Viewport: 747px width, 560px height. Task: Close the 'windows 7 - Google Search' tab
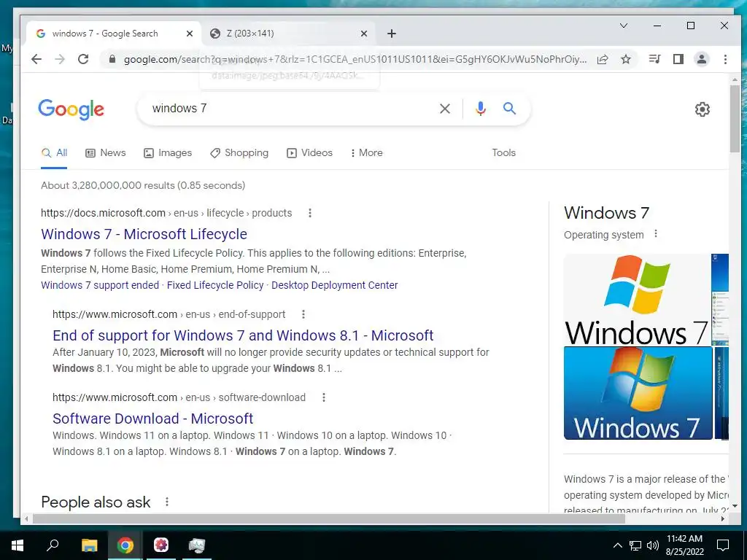point(189,34)
